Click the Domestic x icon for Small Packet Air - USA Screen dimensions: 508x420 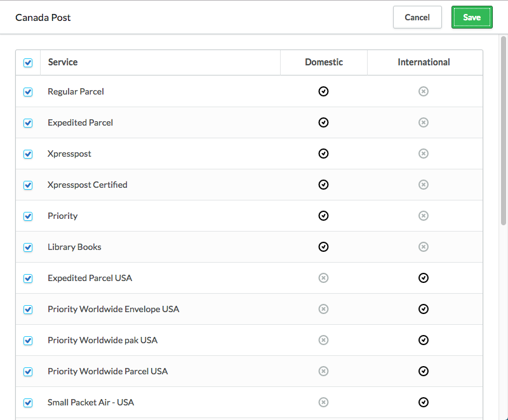(x=323, y=402)
